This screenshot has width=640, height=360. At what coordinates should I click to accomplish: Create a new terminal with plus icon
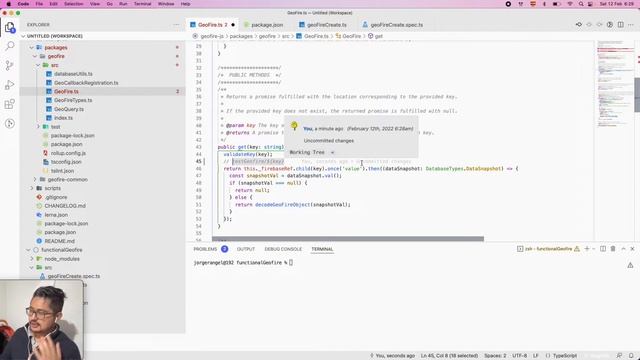(587, 249)
